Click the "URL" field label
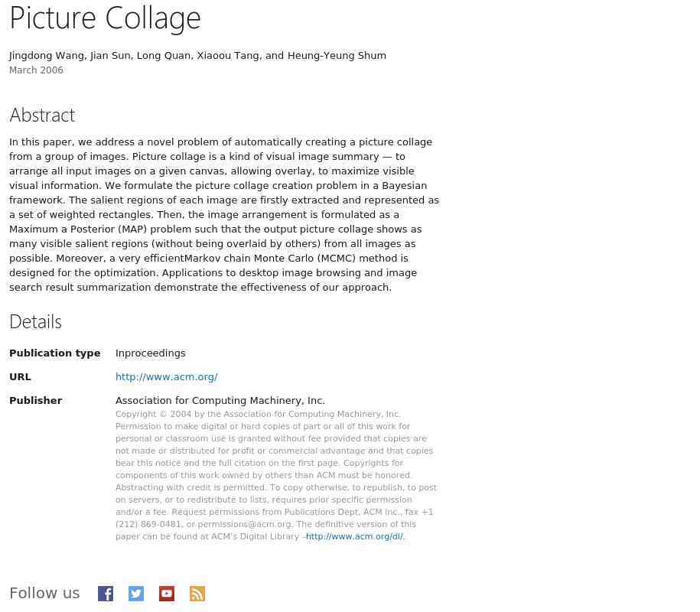The height and width of the screenshot is (612, 700). pos(20,377)
